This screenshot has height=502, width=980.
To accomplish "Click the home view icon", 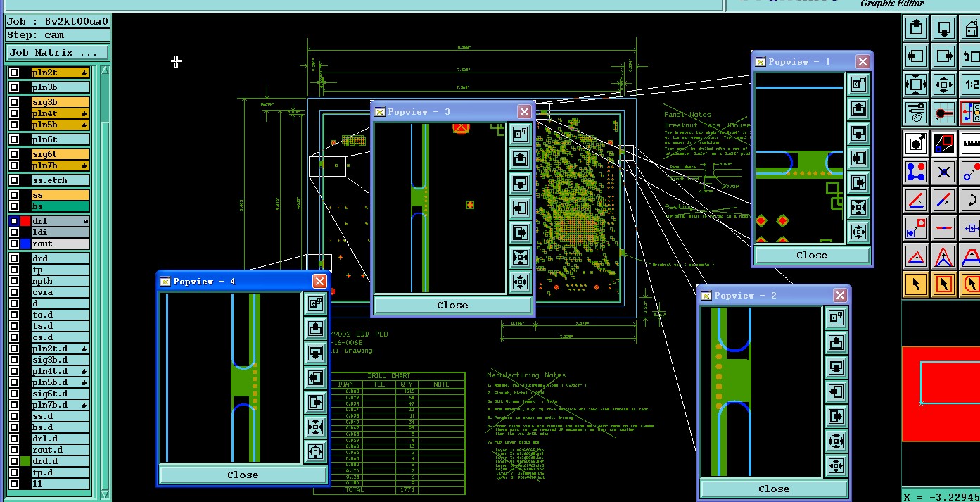I will pyautogui.click(x=971, y=28).
